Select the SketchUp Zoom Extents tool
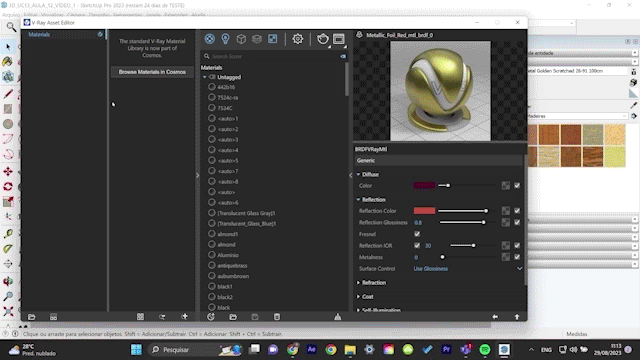 tap(8, 312)
